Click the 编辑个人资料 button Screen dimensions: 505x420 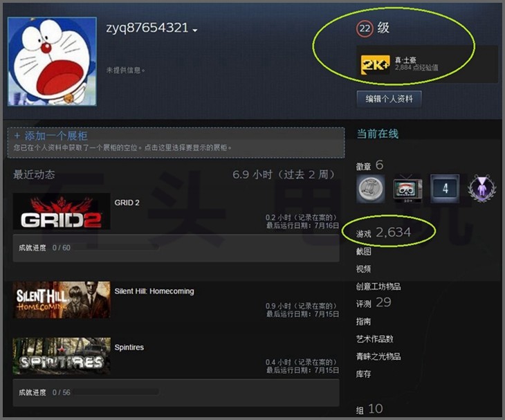[389, 99]
